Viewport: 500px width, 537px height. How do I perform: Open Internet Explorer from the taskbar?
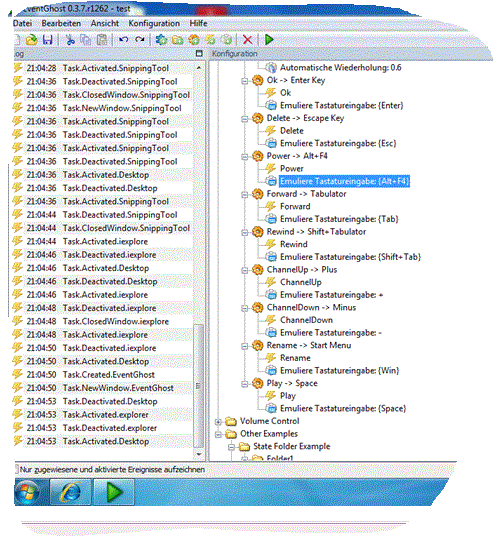(x=71, y=492)
